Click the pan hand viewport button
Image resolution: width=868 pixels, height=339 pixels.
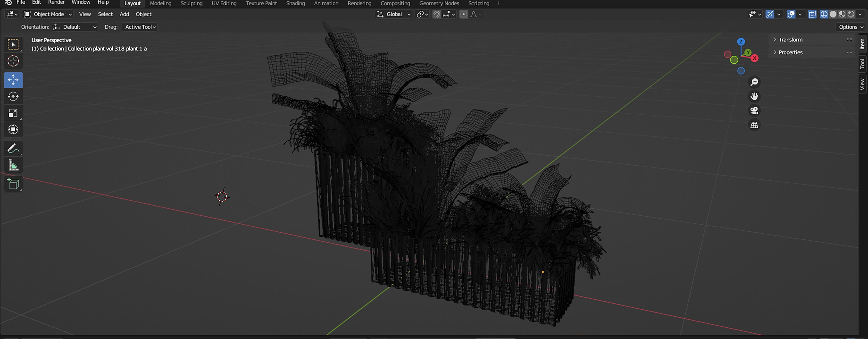point(754,96)
